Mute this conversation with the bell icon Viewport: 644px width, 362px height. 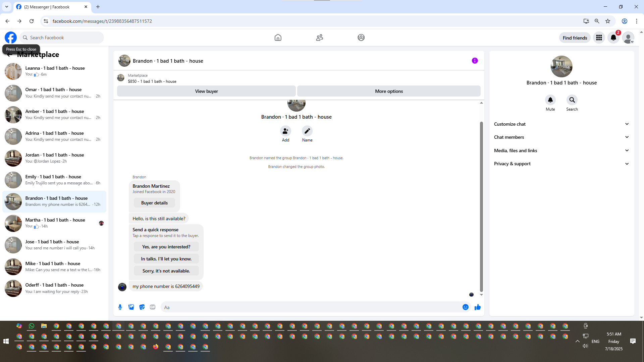point(550,100)
